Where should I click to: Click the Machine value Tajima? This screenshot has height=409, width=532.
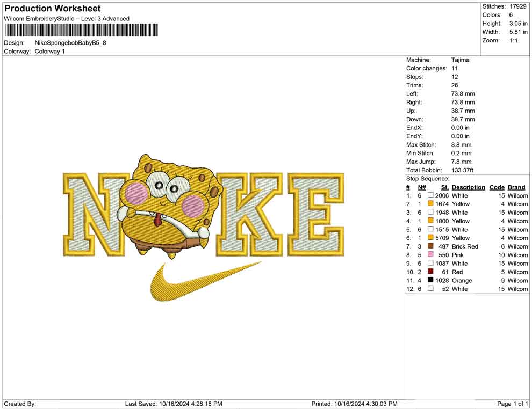(x=460, y=60)
